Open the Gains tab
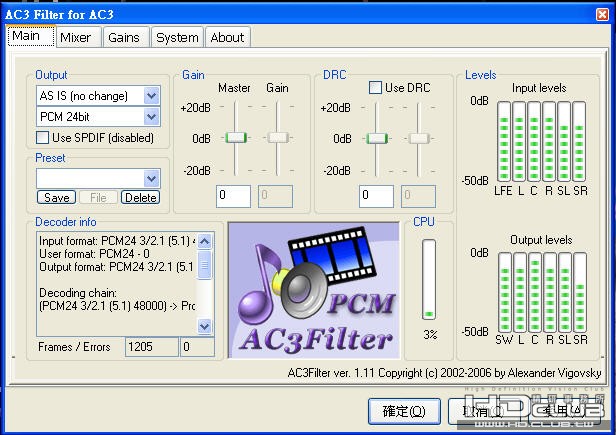616x435 pixels. pyautogui.click(x=126, y=37)
